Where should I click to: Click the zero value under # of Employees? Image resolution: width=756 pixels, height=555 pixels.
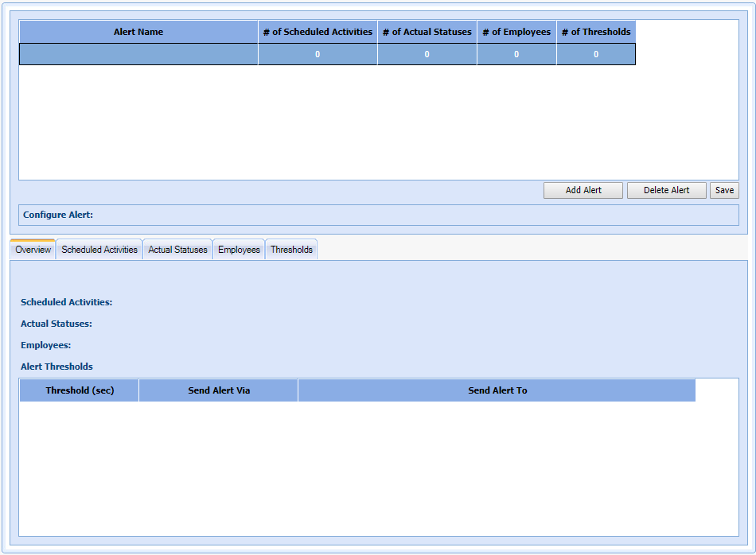(516, 54)
